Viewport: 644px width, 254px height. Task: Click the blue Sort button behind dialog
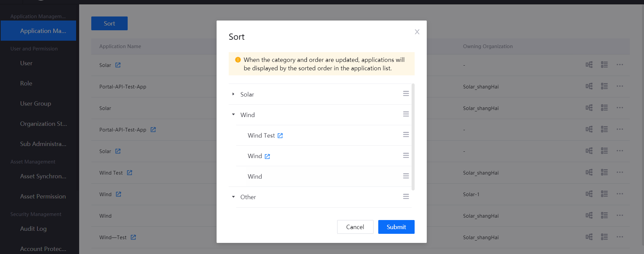pos(109,24)
